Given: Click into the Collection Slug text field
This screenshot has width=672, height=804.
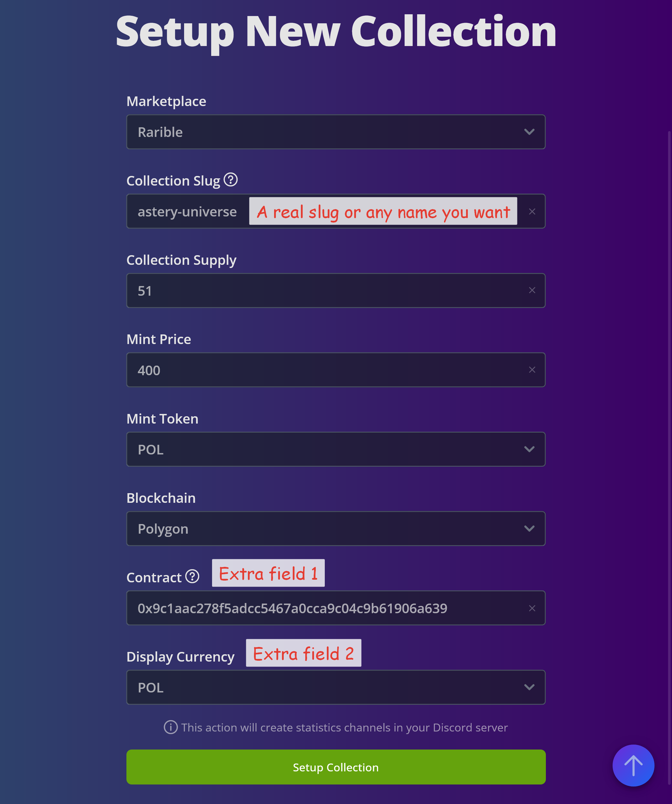Looking at the screenshot, I should (x=188, y=211).
